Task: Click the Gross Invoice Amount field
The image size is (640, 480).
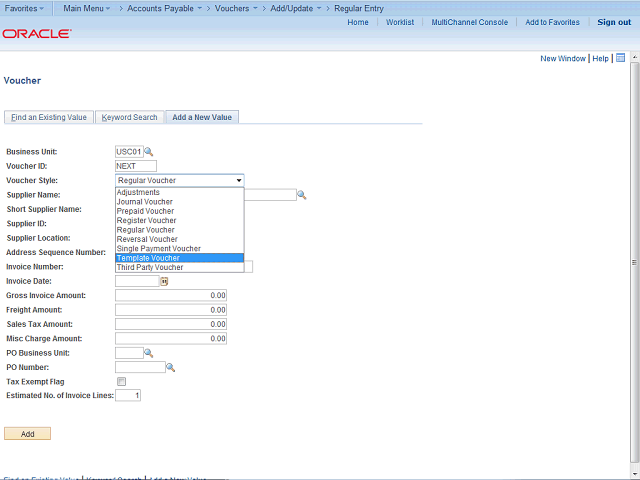Action: tap(171, 296)
